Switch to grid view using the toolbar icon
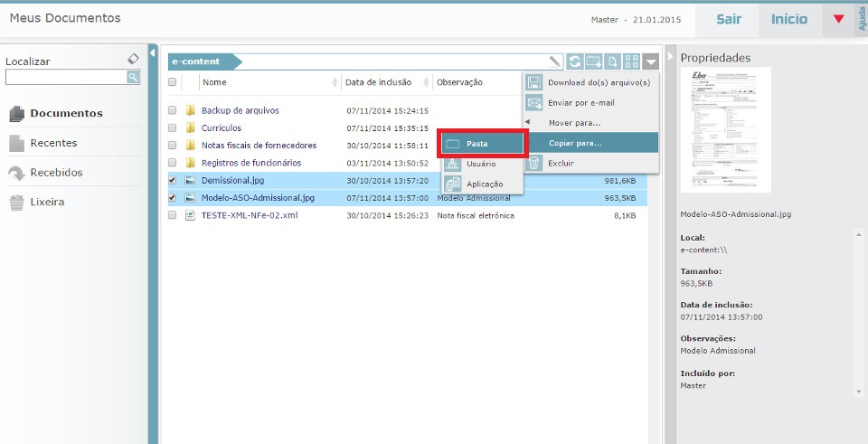Viewport: 868px width, 444px height. coord(631,61)
